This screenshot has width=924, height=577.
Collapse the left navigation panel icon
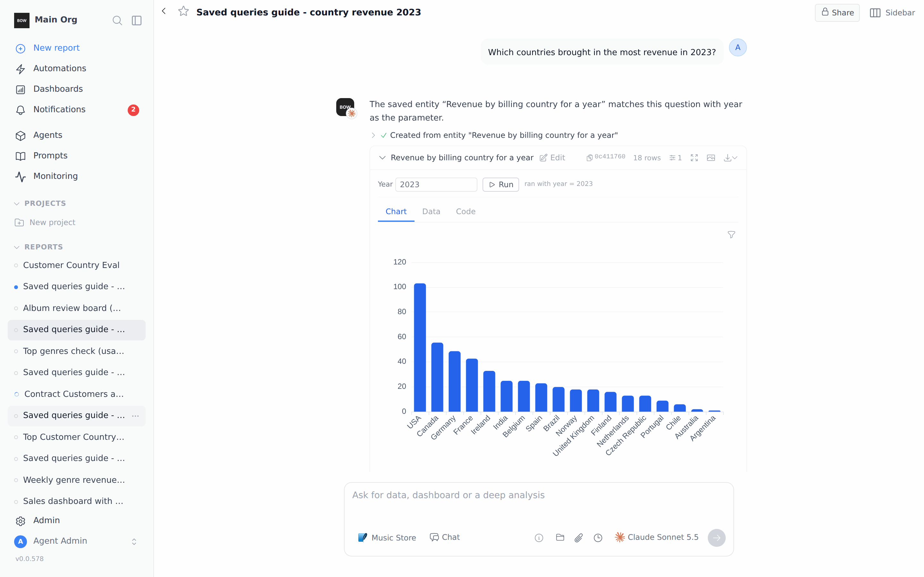click(137, 20)
